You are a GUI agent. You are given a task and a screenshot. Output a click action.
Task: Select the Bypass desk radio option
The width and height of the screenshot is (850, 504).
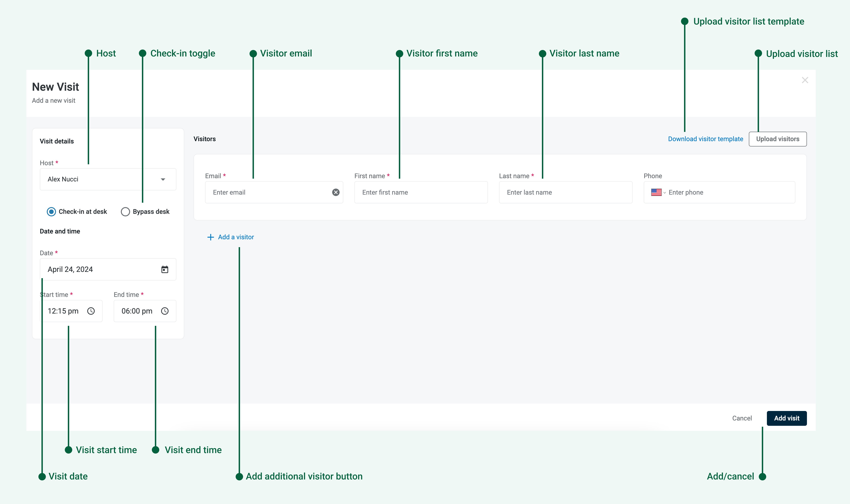pos(125,212)
